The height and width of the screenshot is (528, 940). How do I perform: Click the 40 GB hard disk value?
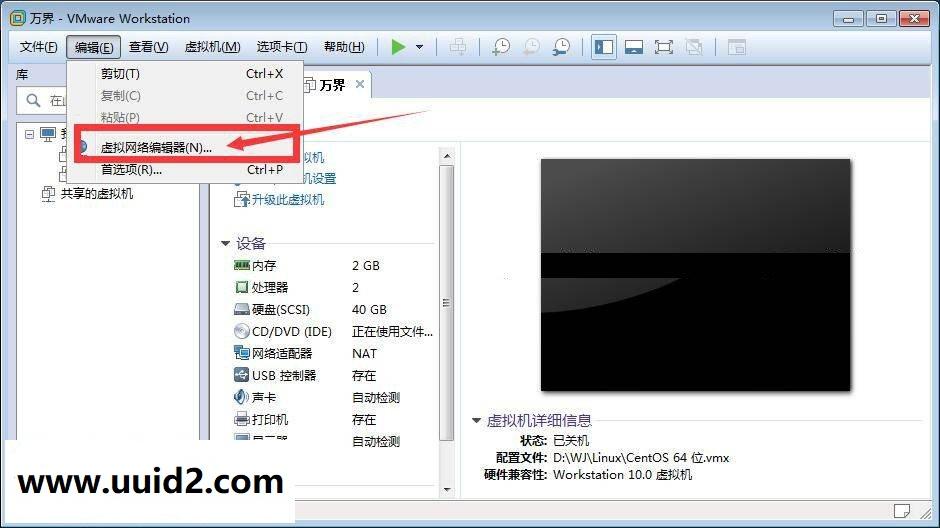pos(369,309)
